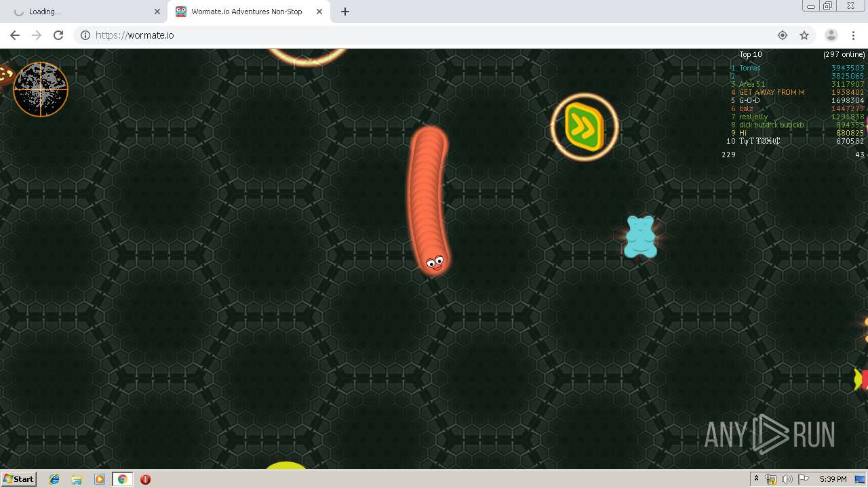Image resolution: width=868 pixels, height=488 pixels.
Task: Go back to previous page
Action: pyautogui.click(x=15, y=35)
